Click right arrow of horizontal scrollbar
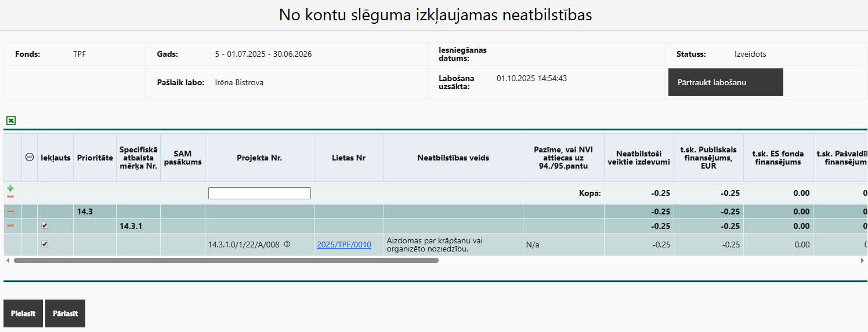Image resolution: width=868 pixels, height=332 pixels. pos(862,261)
